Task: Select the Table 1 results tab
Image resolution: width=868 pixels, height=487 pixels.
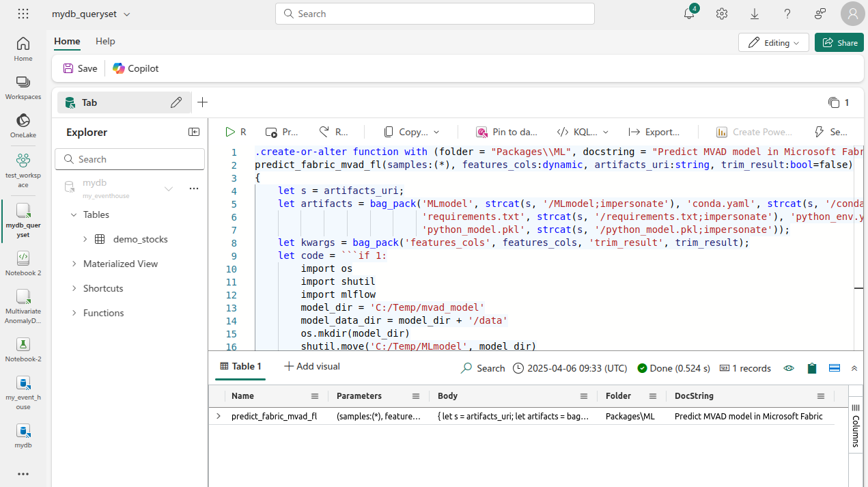Action: (240, 367)
